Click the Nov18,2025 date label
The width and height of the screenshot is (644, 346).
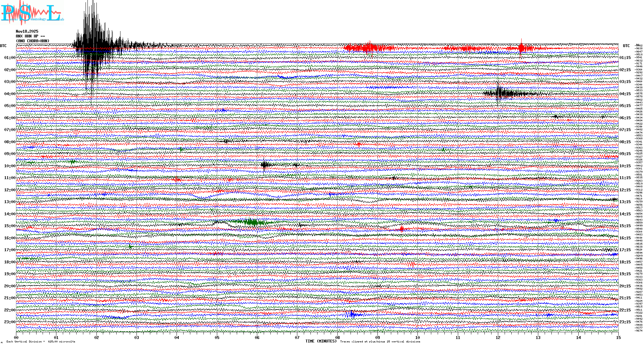pos(27,31)
